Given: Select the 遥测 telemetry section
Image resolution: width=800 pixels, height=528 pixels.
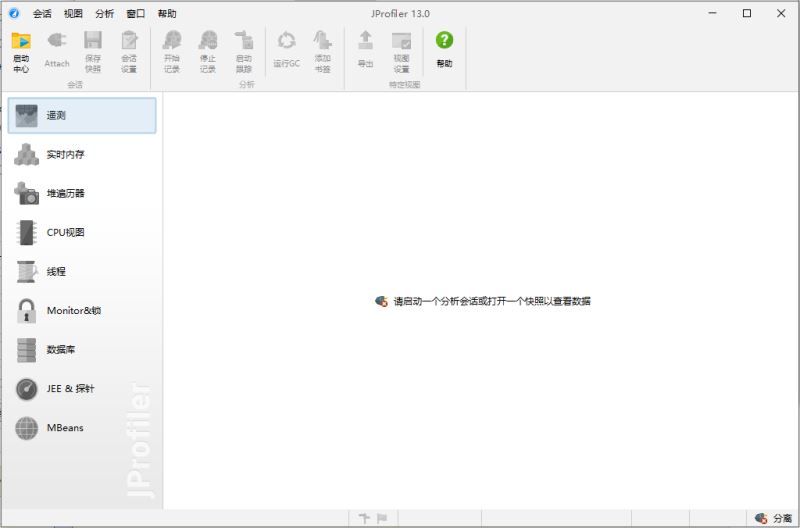Looking at the screenshot, I should point(82,115).
